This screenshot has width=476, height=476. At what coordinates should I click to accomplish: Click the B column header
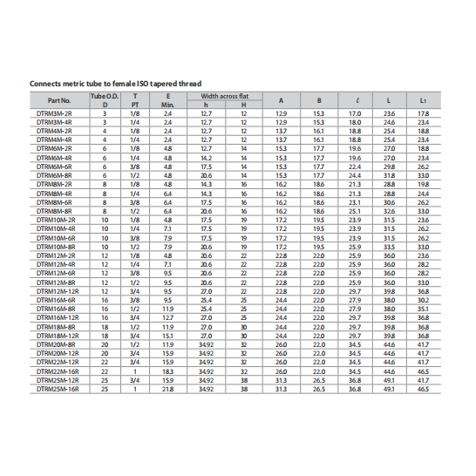(x=319, y=100)
